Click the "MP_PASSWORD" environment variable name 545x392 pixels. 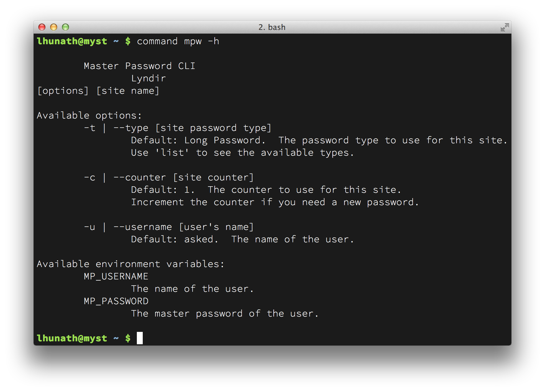(116, 301)
